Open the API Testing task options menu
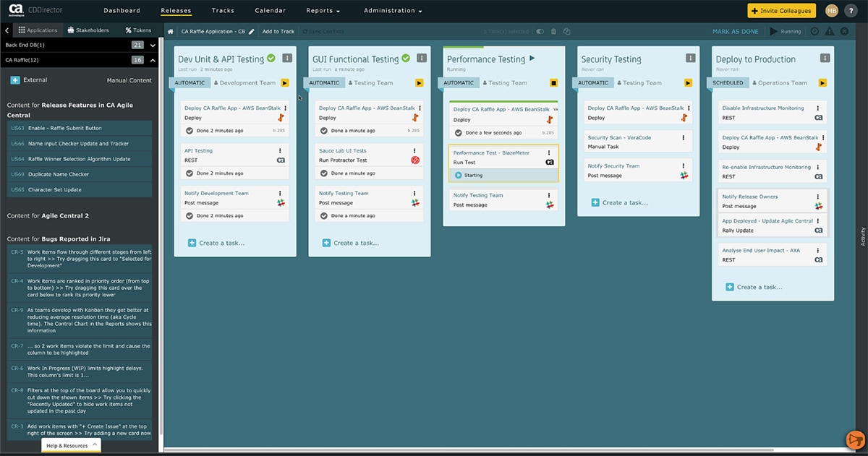This screenshot has width=868, height=456. (281, 151)
